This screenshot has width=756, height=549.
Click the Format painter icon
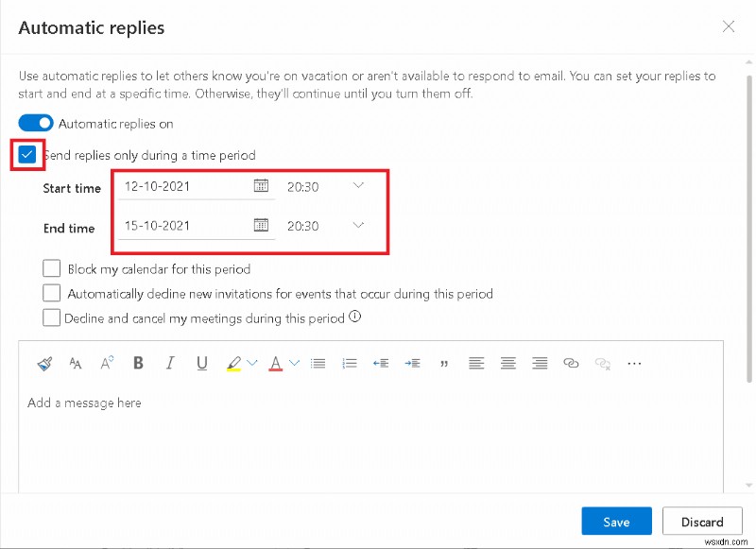pos(44,363)
